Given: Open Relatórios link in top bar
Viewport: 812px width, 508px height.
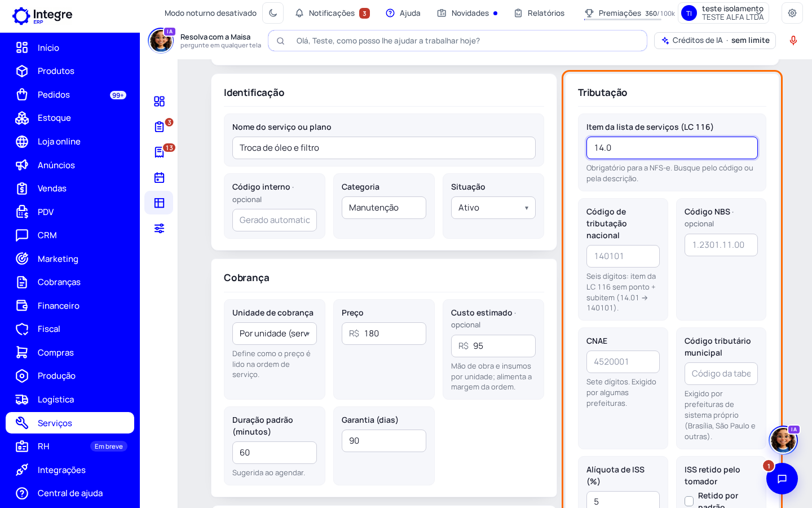Looking at the screenshot, I should [x=539, y=13].
